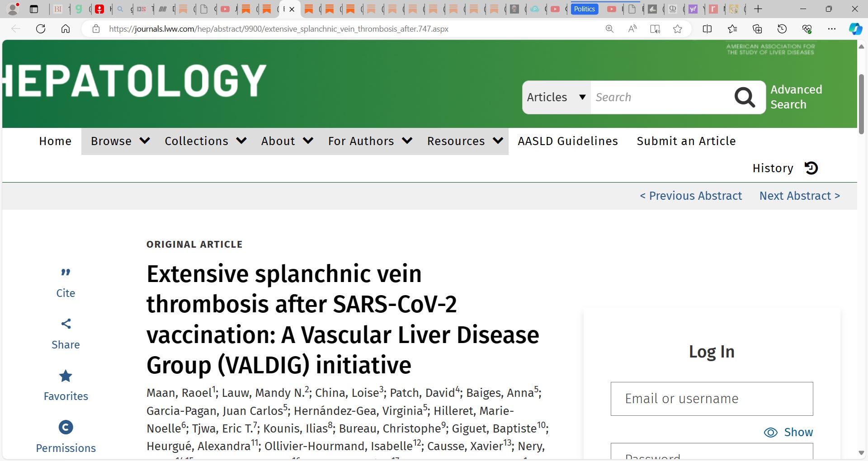Open the Articles search scope dropdown

[x=557, y=97]
